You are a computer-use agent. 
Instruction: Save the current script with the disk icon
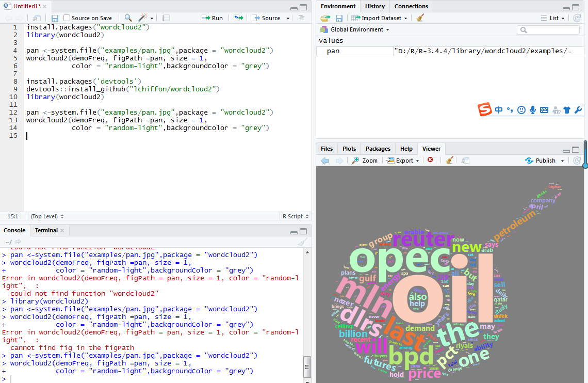tap(55, 18)
